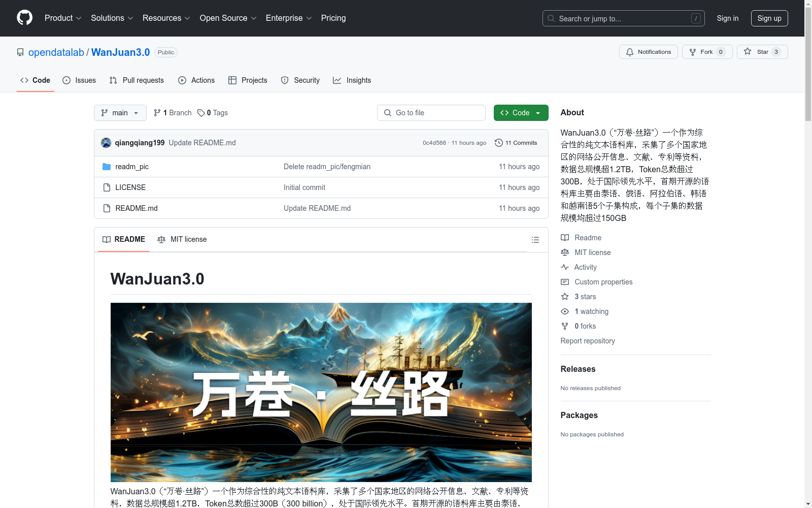Screen dimensions: 812x508
Task: Open the Solutions menu dropdown
Action: [x=112, y=18]
